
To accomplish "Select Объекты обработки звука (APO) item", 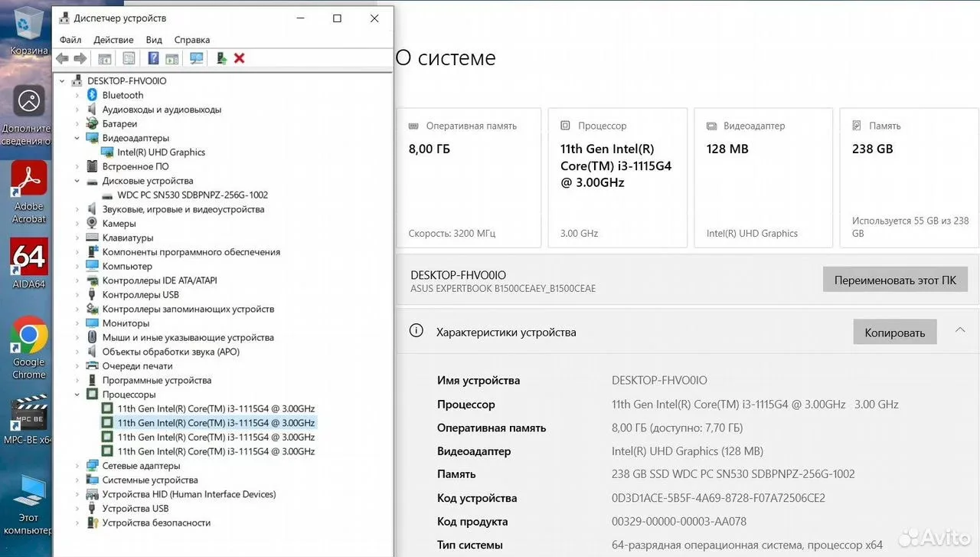I will [x=171, y=352].
